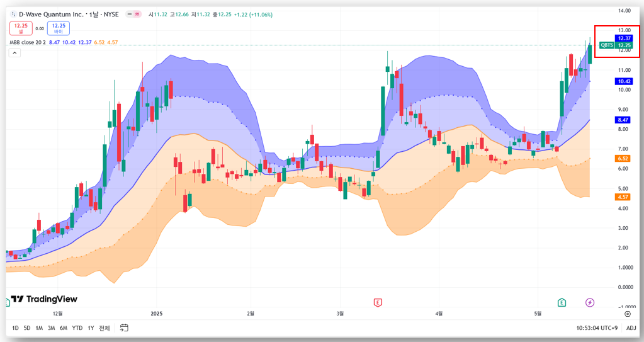Select the MBB close 20 2 indicator legend
644x342 pixels.
coord(28,42)
